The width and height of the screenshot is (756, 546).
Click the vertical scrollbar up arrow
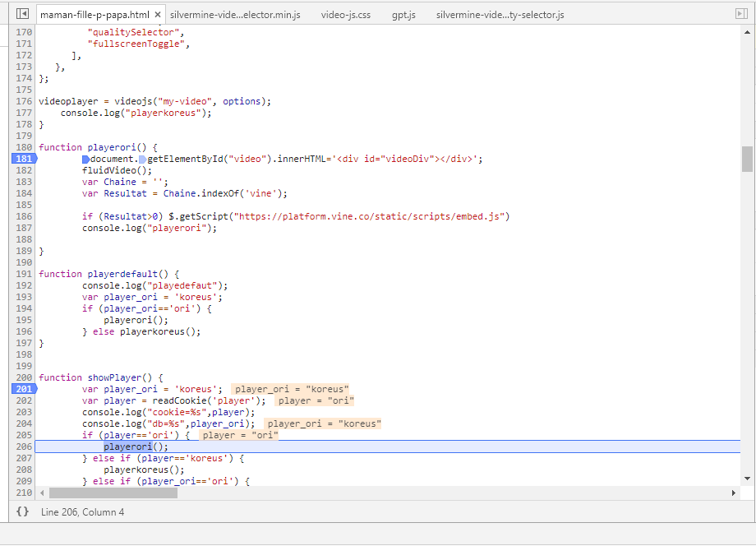747,32
